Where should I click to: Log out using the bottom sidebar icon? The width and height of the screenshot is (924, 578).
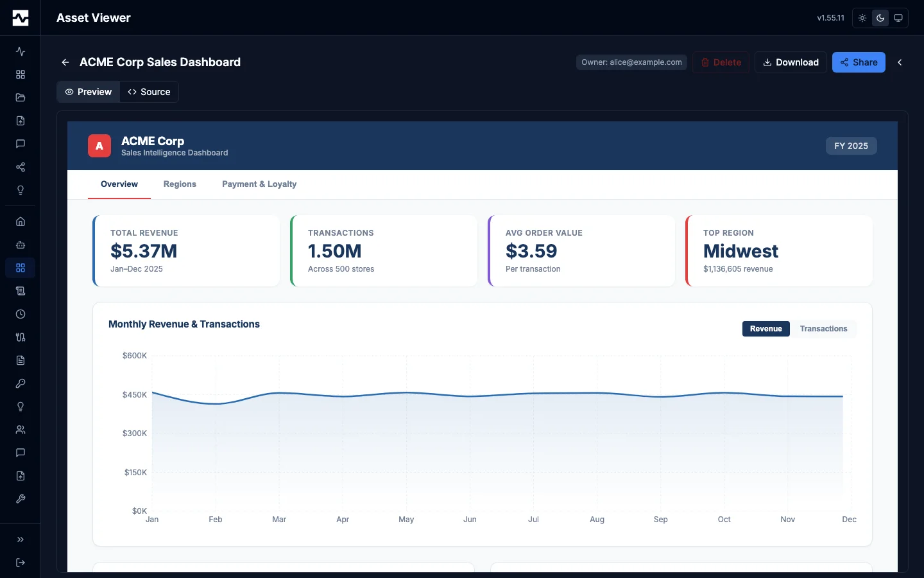tap(20, 563)
